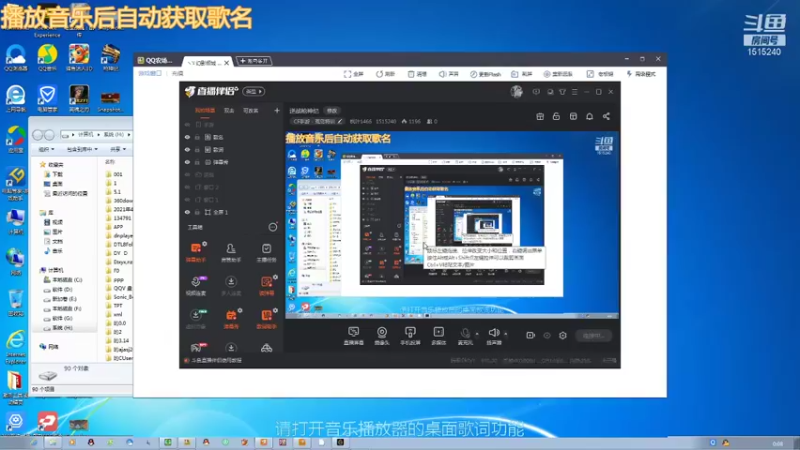Select 收藏夹 node in Explorer tree
The width and height of the screenshot is (800, 450).
coord(52,164)
